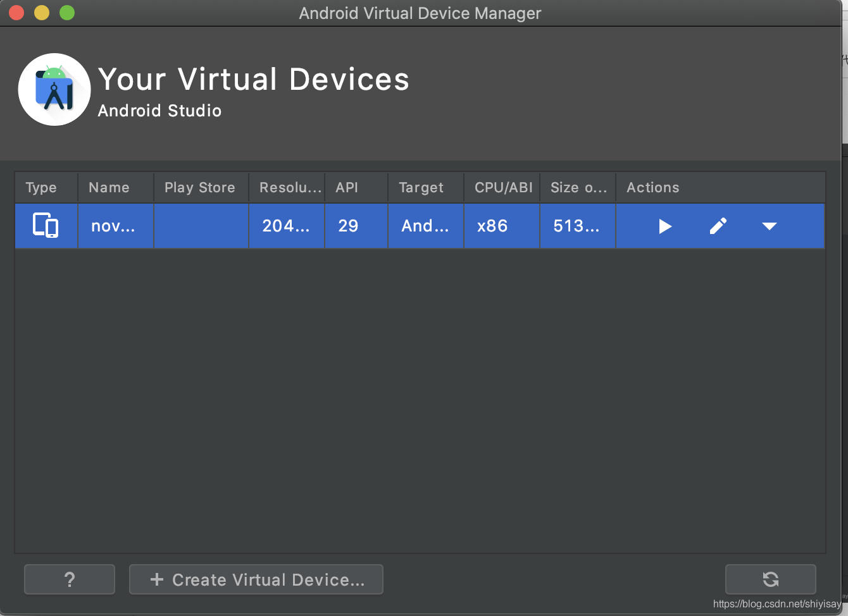Select the CPU cell "x86"

(502, 226)
